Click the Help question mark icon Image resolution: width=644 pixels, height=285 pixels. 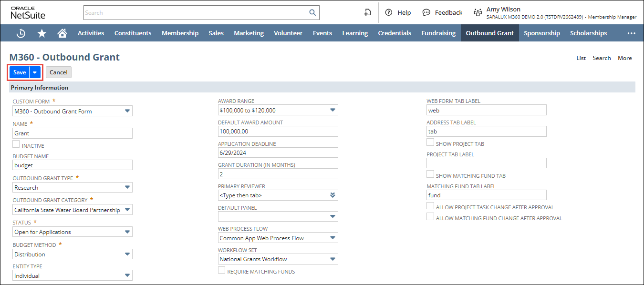[389, 13]
